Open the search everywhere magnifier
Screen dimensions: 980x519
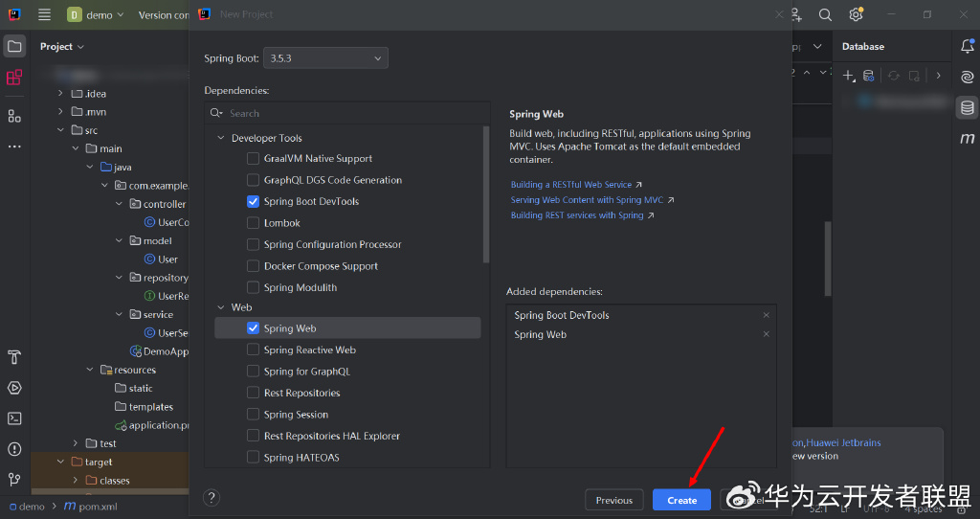[x=825, y=14]
